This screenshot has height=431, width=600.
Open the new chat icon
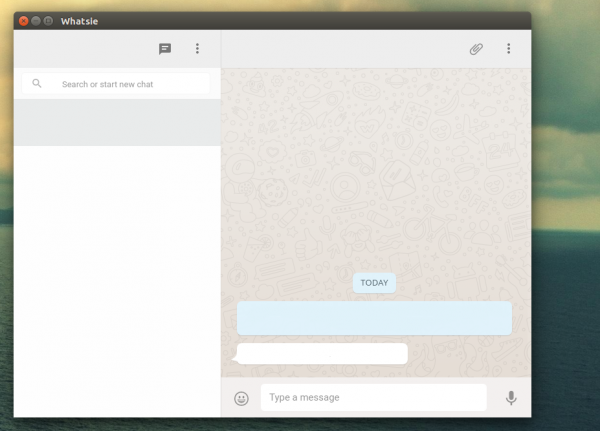165,49
